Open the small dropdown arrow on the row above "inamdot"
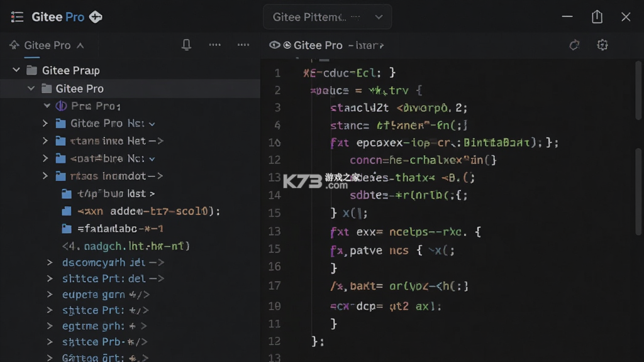644x362 pixels. pos(152,159)
